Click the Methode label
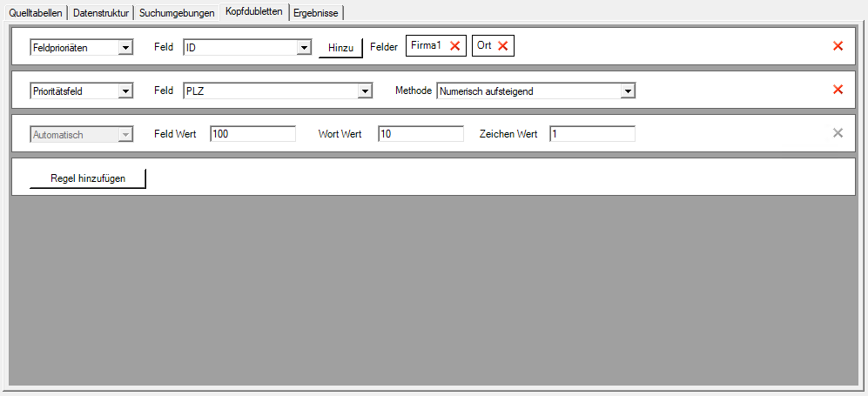 pos(413,91)
